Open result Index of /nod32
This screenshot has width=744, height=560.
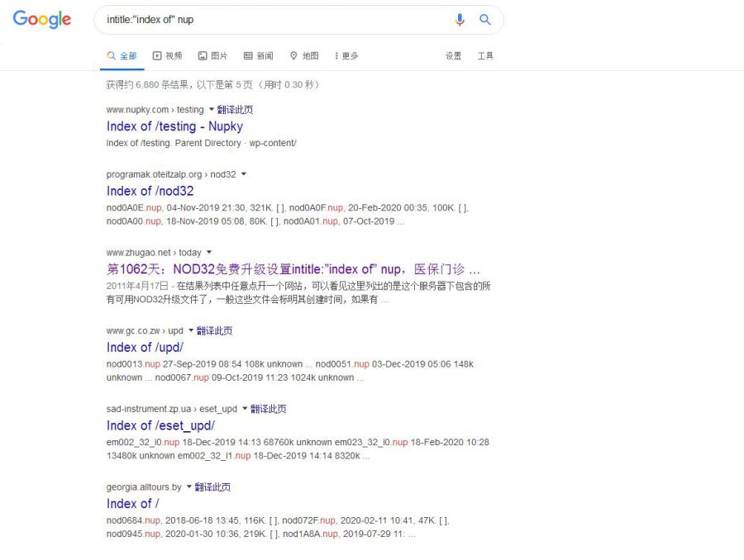pyautogui.click(x=150, y=191)
